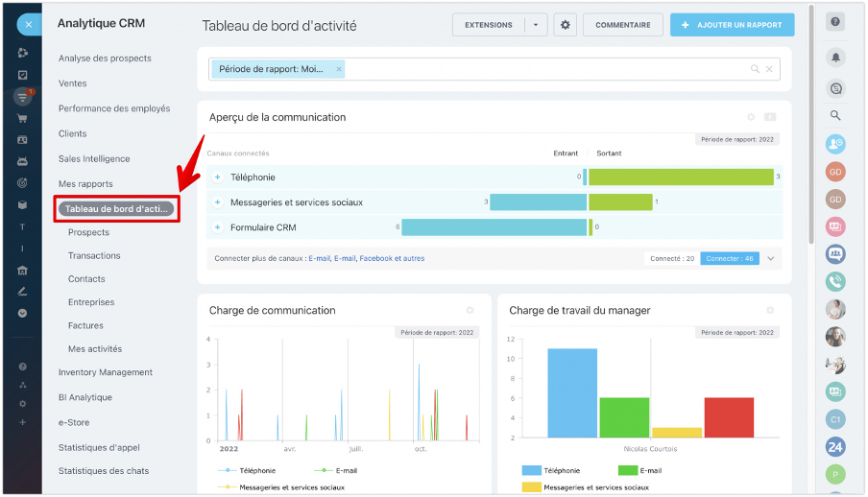Open gear icon on Charge de communication widget
The width and height of the screenshot is (868, 497).
pos(470,310)
